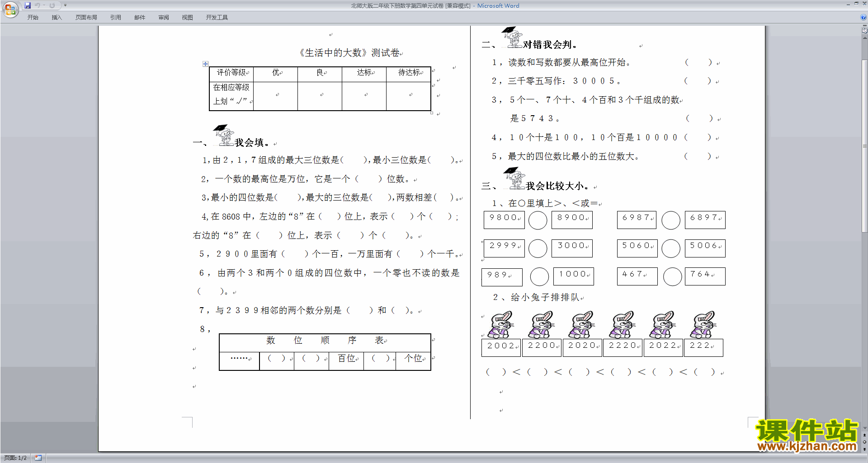The height and width of the screenshot is (463, 868).
Task: Click the 页面: 1/2 status bar indicator
Action: point(15,458)
